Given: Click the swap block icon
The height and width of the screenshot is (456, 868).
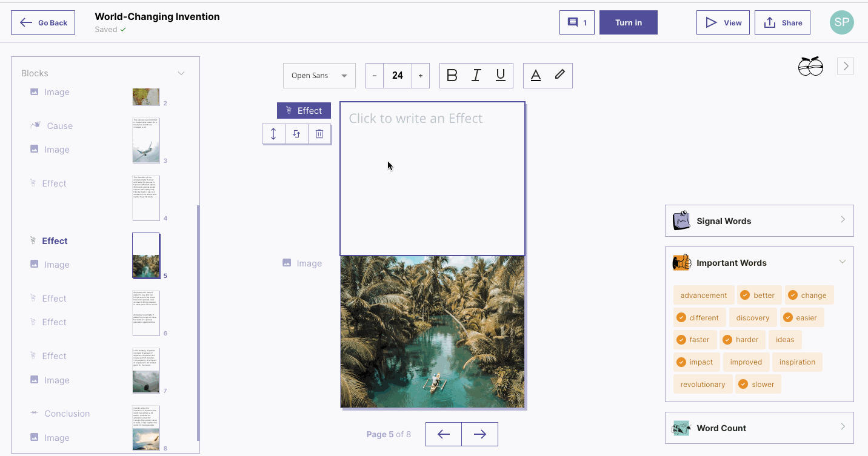Looking at the screenshot, I should 296,134.
